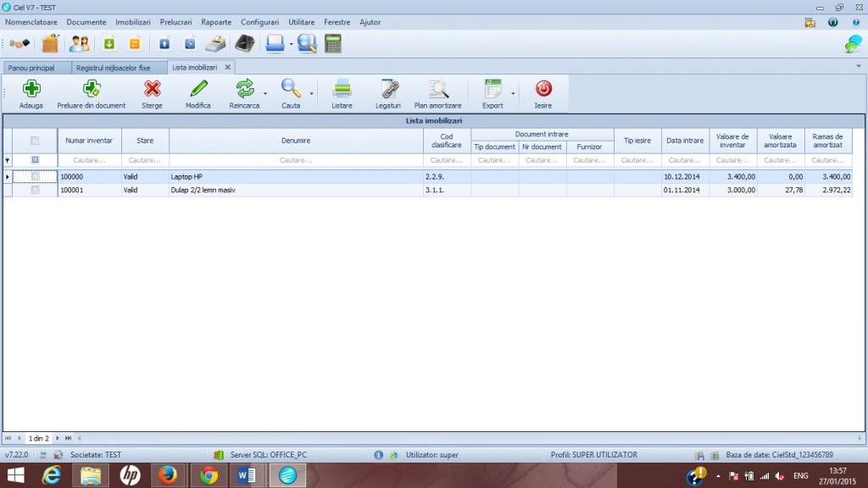868x488 pixels.
Task: Open Firefox from the taskbar
Action: click(x=168, y=475)
